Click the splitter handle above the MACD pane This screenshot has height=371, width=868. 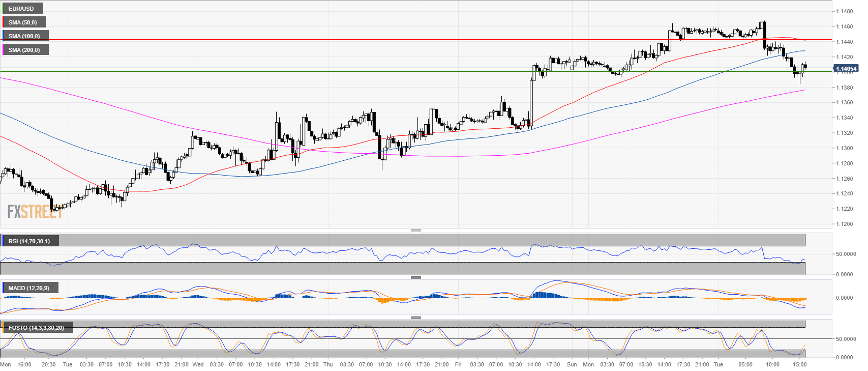[415, 278]
